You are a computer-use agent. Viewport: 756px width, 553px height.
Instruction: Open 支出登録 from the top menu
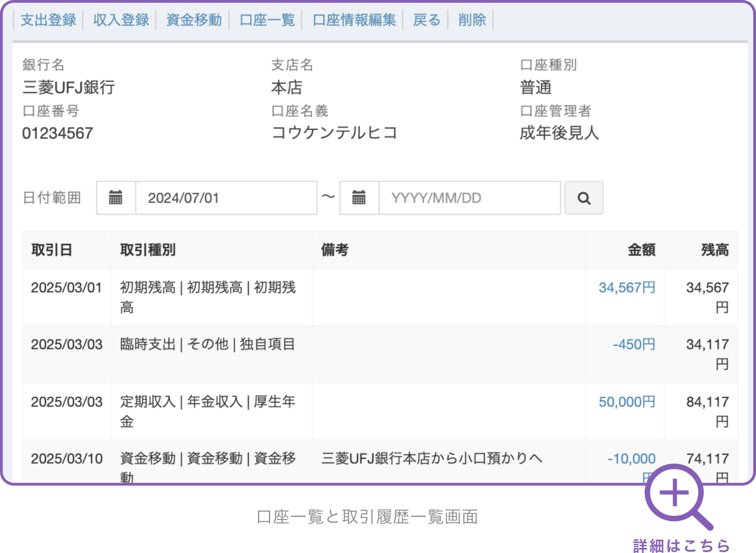[x=48, y=20]
